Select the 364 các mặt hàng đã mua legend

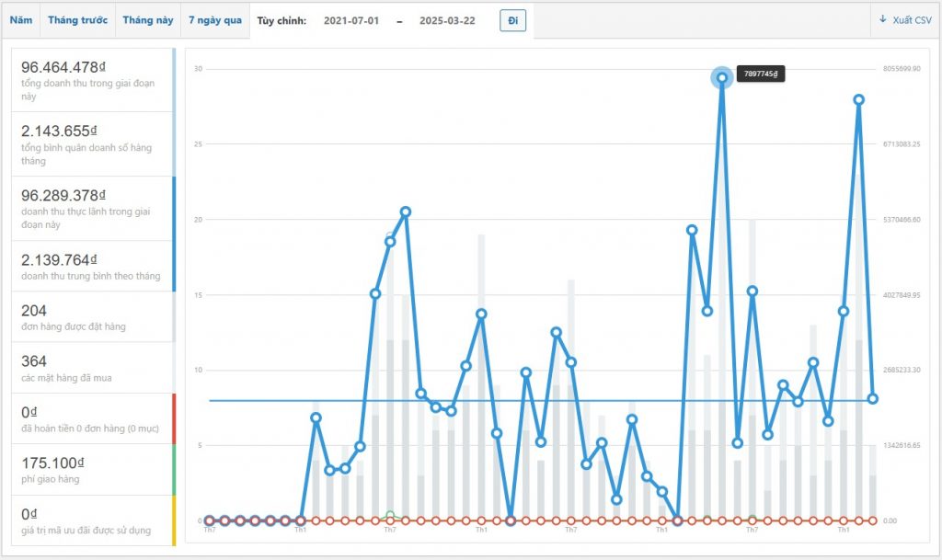pos(90,368)
